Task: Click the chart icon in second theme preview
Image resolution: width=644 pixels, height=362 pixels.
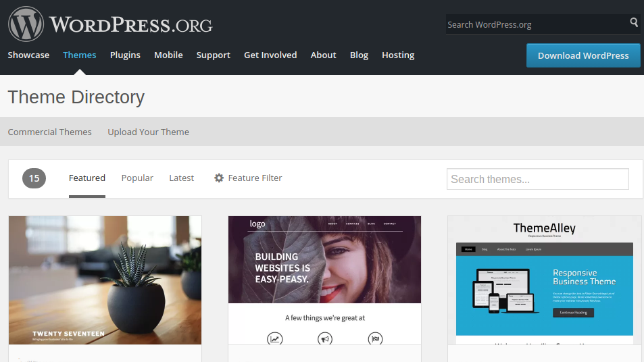Action: coord(275,338)
